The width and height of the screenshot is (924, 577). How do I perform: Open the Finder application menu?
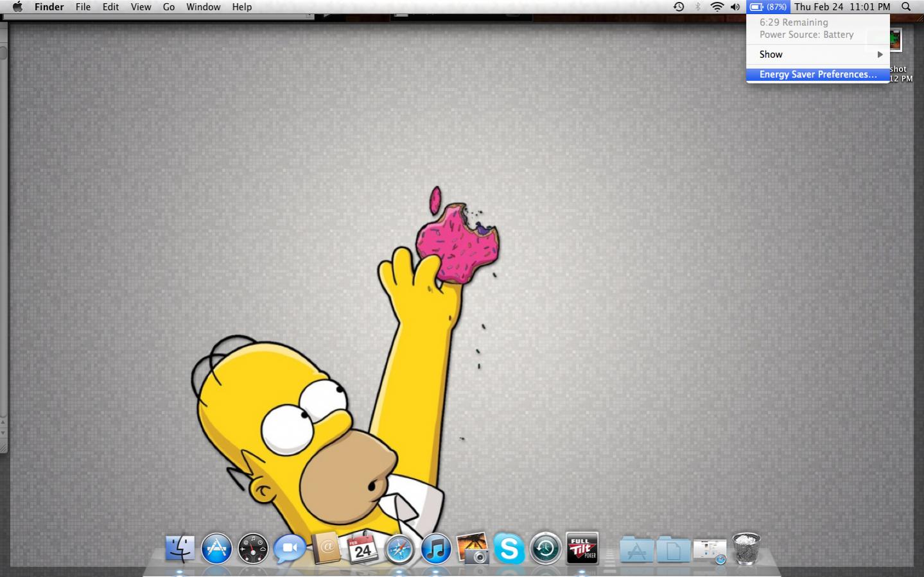coord(49,7)
